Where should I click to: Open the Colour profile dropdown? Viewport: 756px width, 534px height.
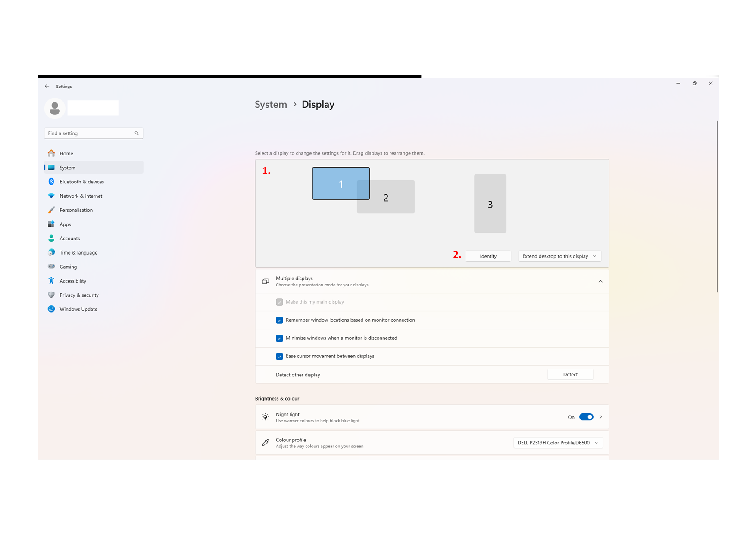(x=557, y=443)
